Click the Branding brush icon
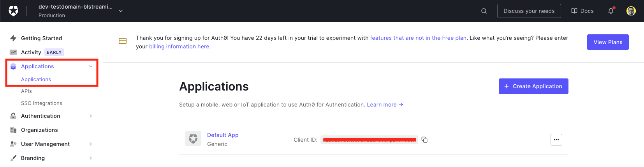The image size is (644, 167). click(x=13, y=158)
